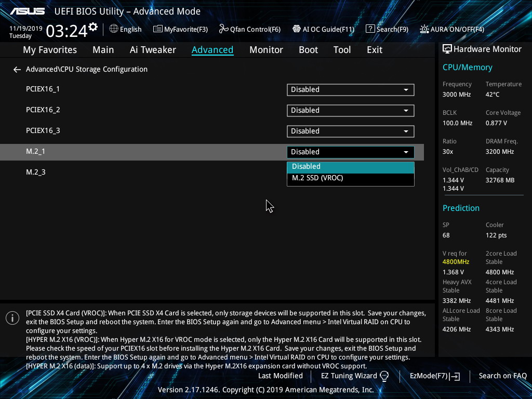Expand the PCIEX16_3 dropdown
532x399 pixels.
tap(351, 131)
